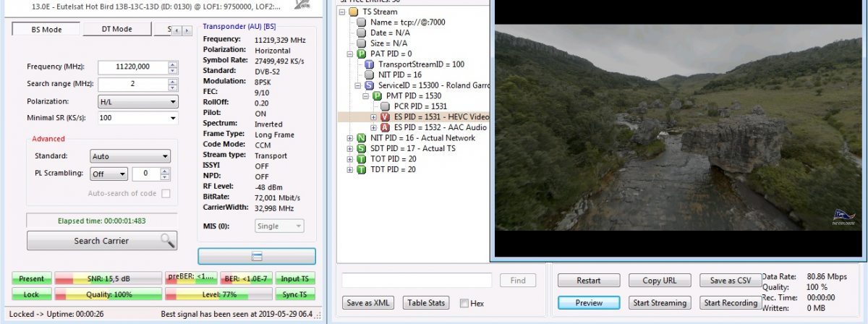Image resolution: width=868 pixels, height=324 pixels.
Task: Click the Restart button
Action: [589, 281]
